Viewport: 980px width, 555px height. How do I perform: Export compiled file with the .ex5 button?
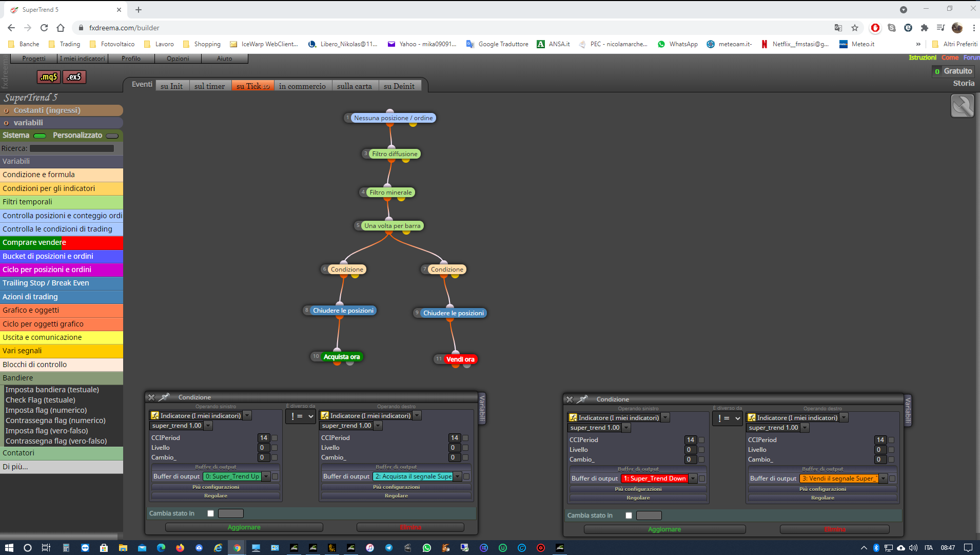tap(74, 77)
